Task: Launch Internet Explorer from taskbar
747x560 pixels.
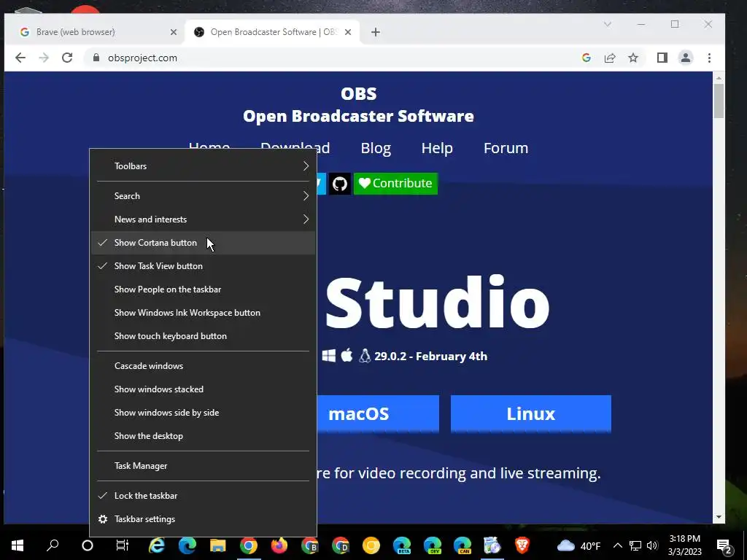Action: tap(156, 545)
